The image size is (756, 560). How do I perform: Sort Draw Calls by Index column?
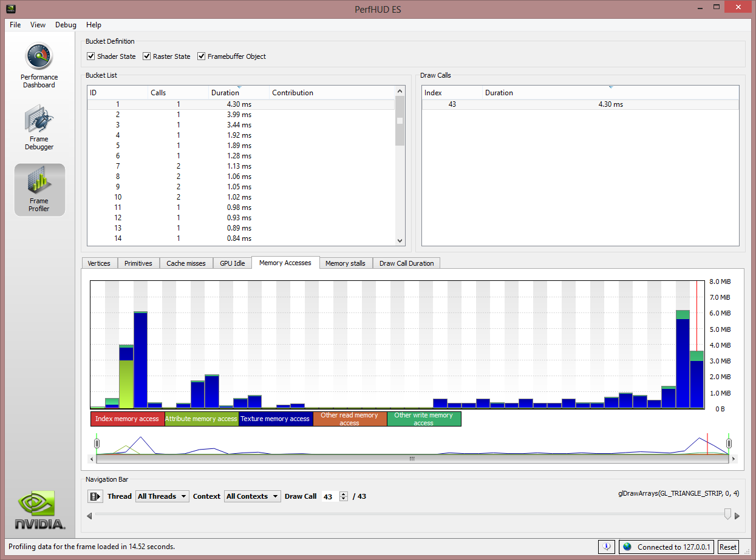[x=452, y=93]
